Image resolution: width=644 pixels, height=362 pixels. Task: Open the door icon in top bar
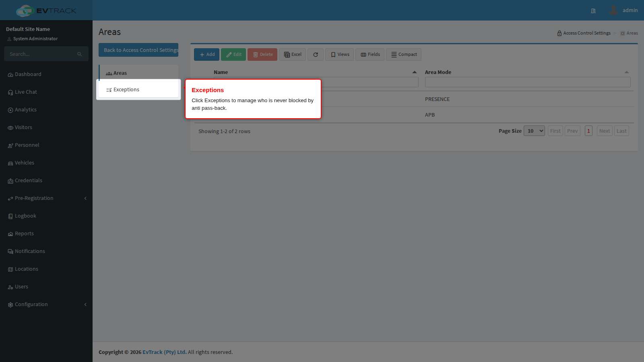click(x=593, y=11)
